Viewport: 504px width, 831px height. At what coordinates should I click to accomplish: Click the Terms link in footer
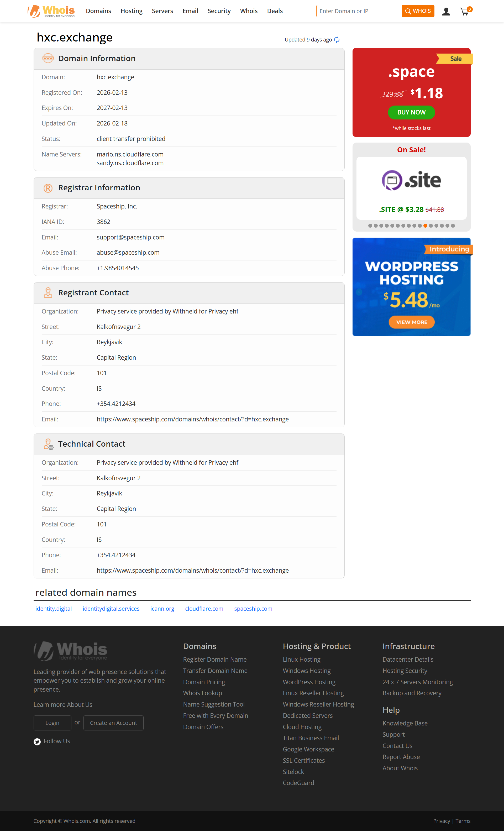[463, 821]
